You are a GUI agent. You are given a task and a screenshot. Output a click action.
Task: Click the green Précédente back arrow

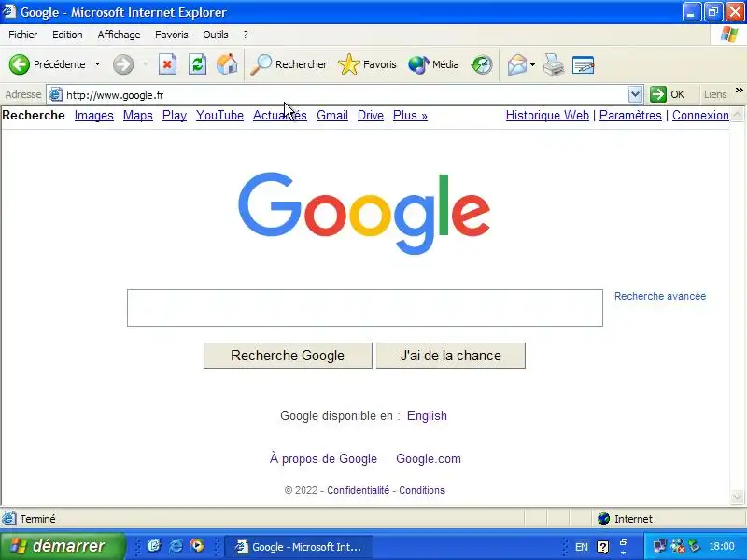(20, 64)
